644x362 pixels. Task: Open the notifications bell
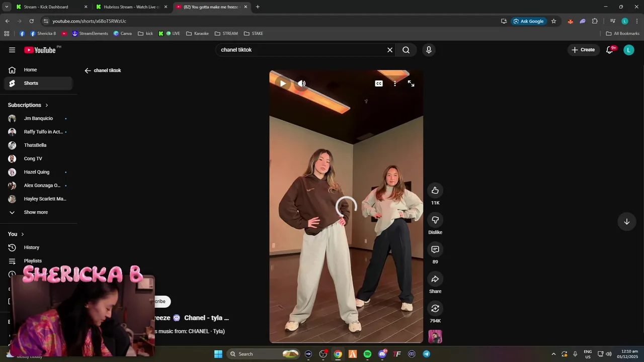pos(610,50)
